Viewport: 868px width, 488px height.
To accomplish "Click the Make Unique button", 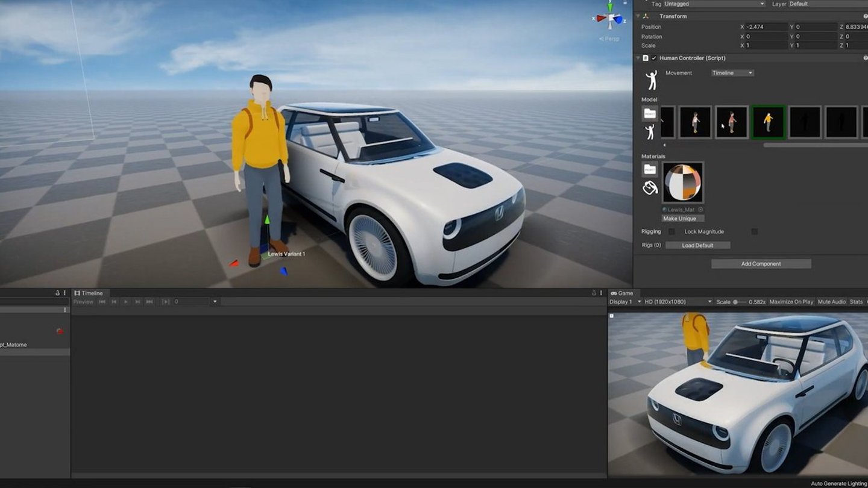I will click(x=682, y=218).
